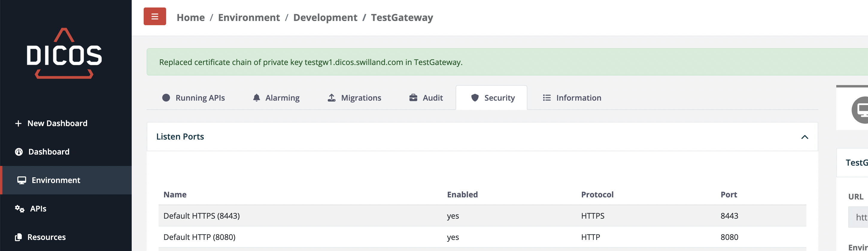The height and width of the screenshot is (251, 868).
Task: Click the red hamburger menu button
Action: click(155, 16)
